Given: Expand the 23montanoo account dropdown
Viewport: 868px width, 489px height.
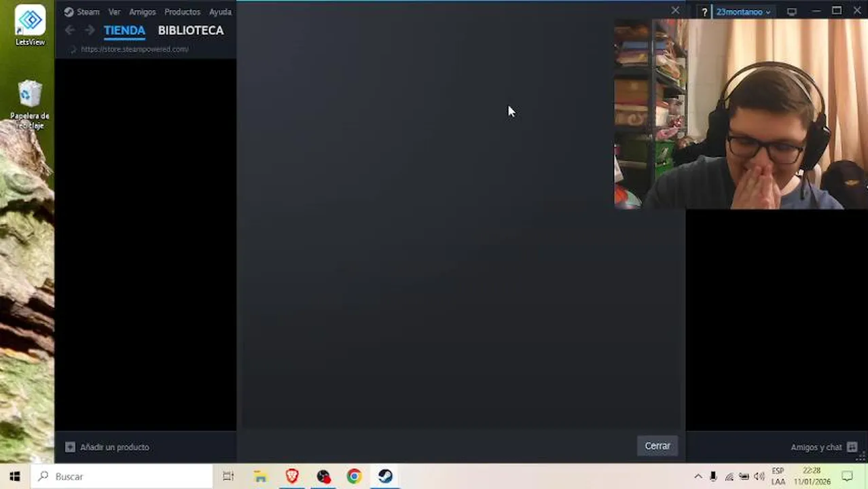Looking at the screenshot, I should coord(744,12).
